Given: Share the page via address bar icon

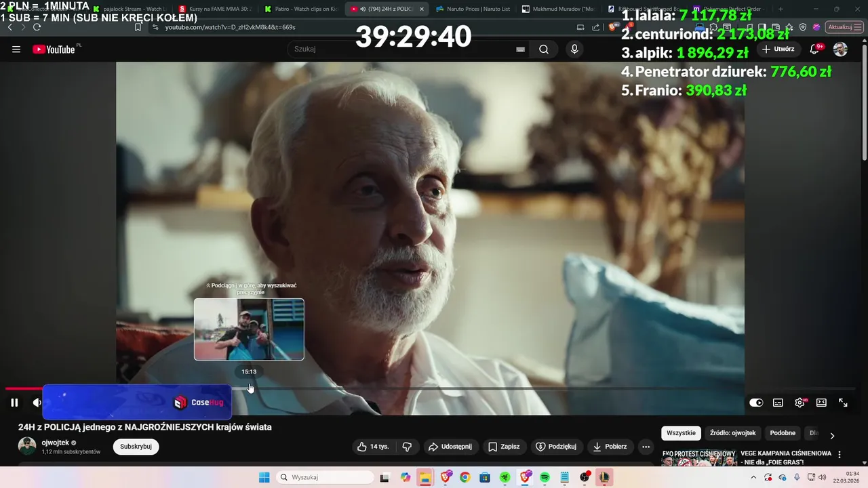Looking at the screenshot, I should 595,27.
